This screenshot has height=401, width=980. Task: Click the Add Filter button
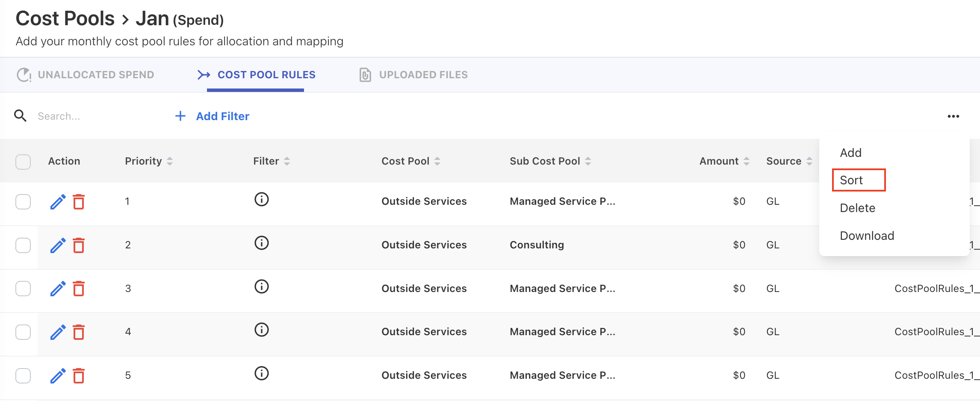click(213, 116)
